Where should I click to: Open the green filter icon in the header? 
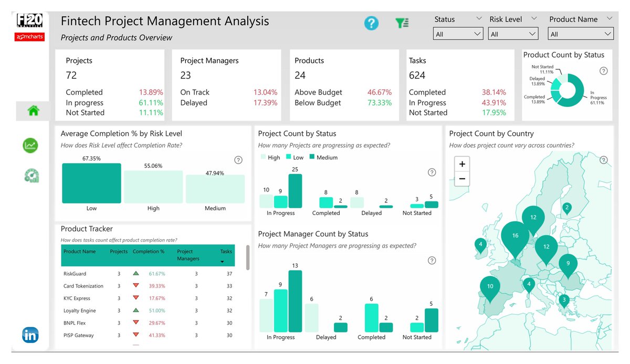click(x=402, y=23)
